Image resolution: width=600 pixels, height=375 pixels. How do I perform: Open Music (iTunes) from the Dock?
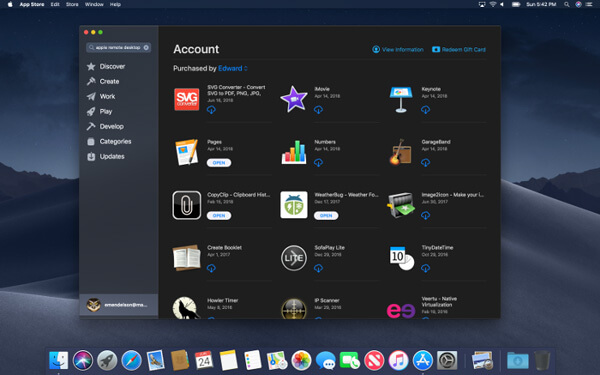point(398,360)
